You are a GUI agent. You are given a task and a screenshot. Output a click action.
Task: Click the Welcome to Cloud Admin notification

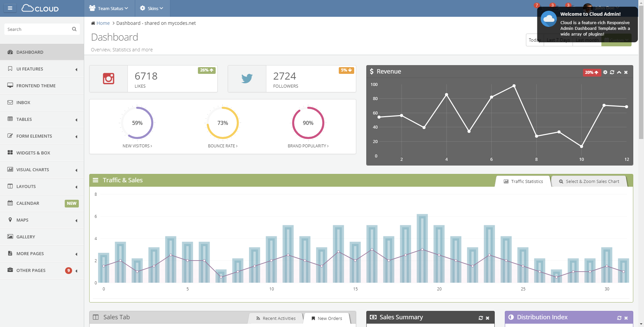(588, 25)
